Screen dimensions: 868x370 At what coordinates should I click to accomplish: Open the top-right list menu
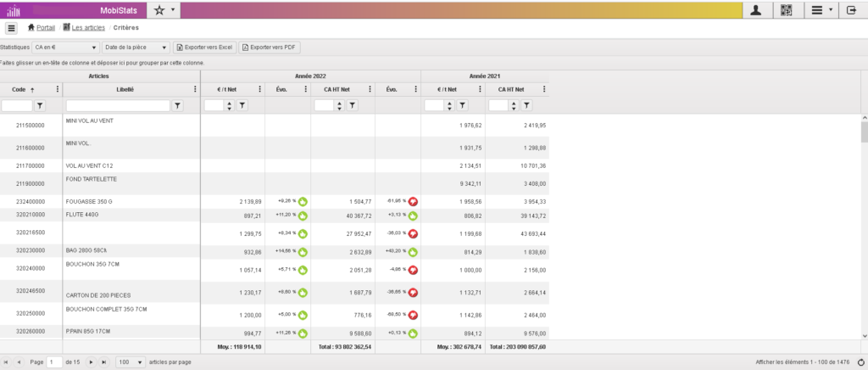pyautogui.click(x=820, y=10)
